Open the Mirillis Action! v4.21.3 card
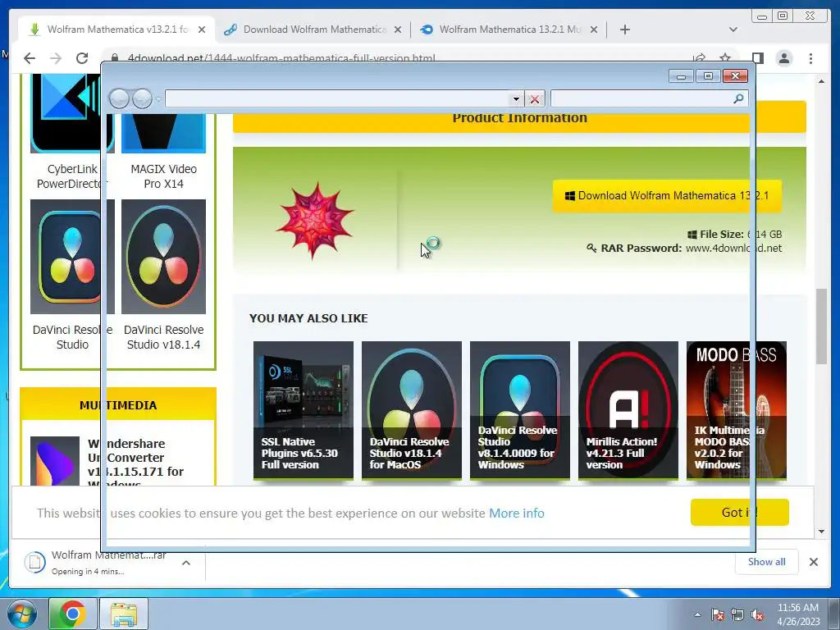 [x=628, y=410]
